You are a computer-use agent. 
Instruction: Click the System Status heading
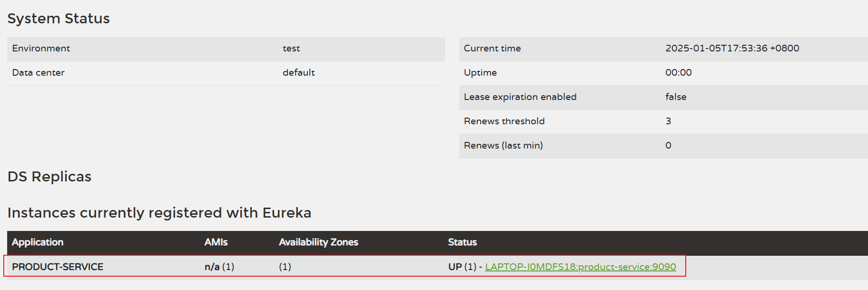[x=59, y=19]
